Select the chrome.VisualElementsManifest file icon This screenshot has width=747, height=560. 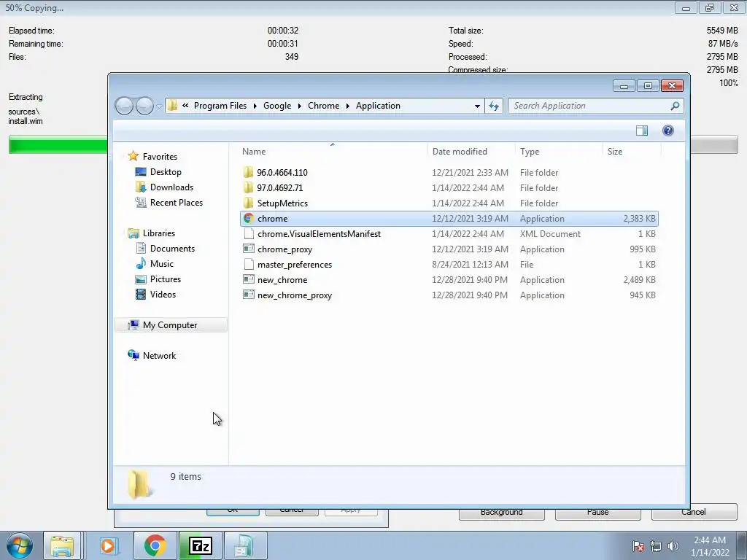248,234
